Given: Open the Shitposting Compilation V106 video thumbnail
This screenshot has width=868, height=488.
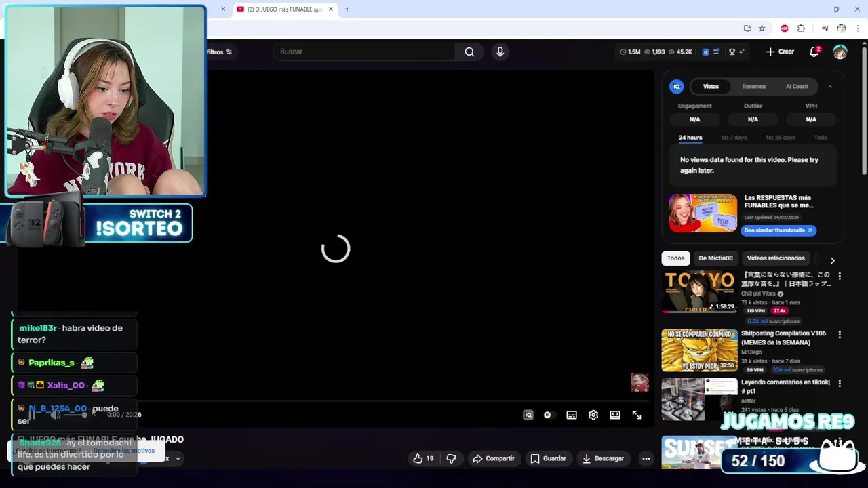Looking at the screenshot, I should 699,350.
